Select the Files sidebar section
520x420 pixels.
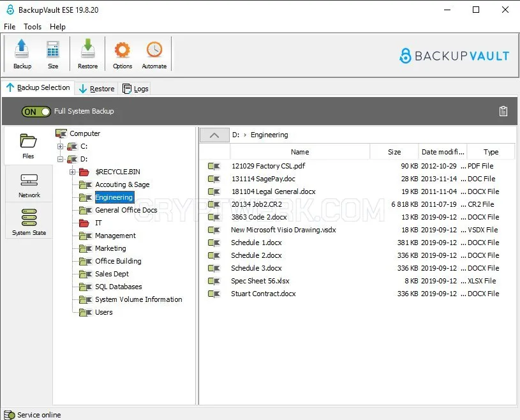click(28, 146)
